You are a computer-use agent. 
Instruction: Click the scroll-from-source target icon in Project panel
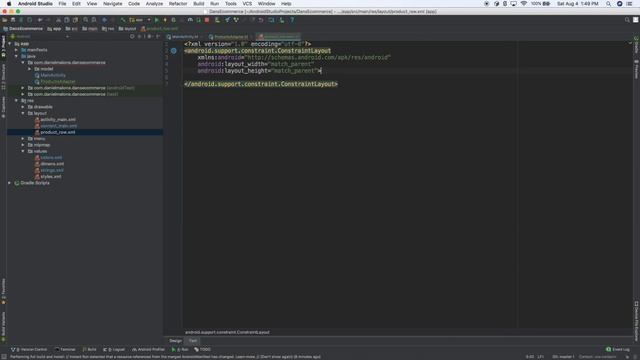132,36
